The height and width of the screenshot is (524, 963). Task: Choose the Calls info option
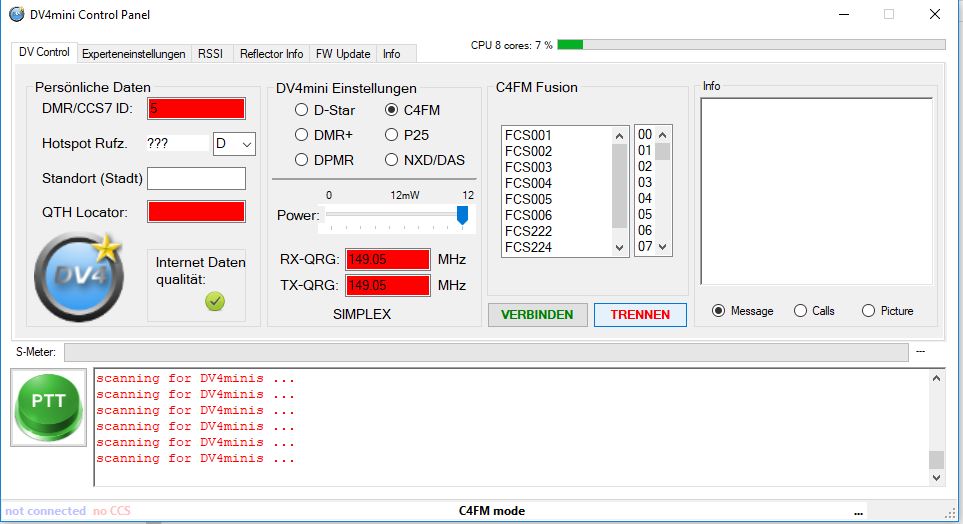[x=800, y=311]
